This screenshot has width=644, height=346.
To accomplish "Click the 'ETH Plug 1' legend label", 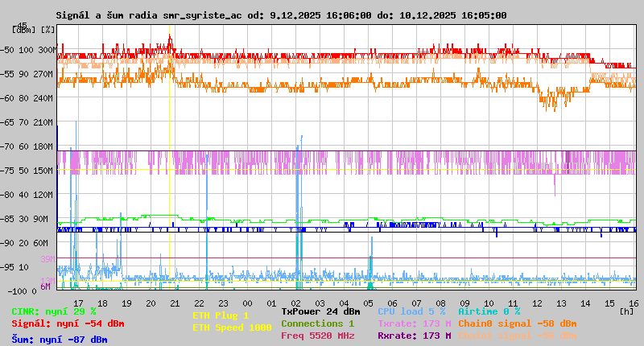I will [x=221, y=315].
